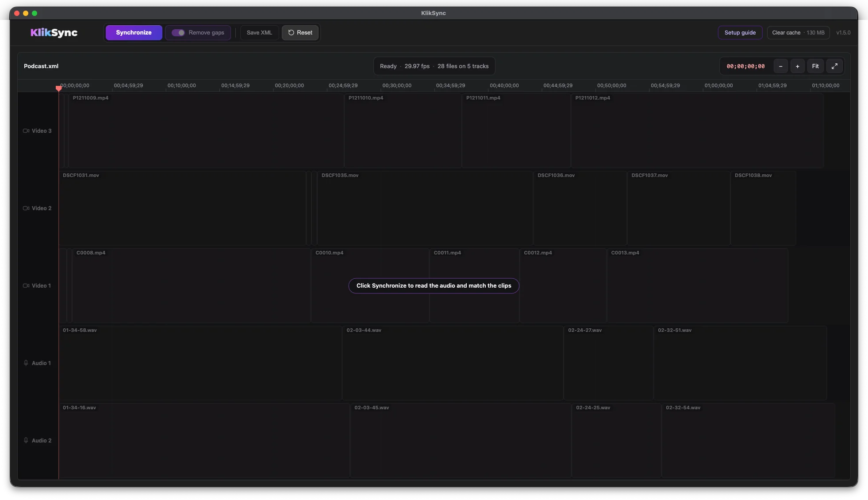Image resolution: width=868 pixels, height=500 pixels.
Task: Click the 00;30;00;00 ruler mark
Action: coord(397,85)
